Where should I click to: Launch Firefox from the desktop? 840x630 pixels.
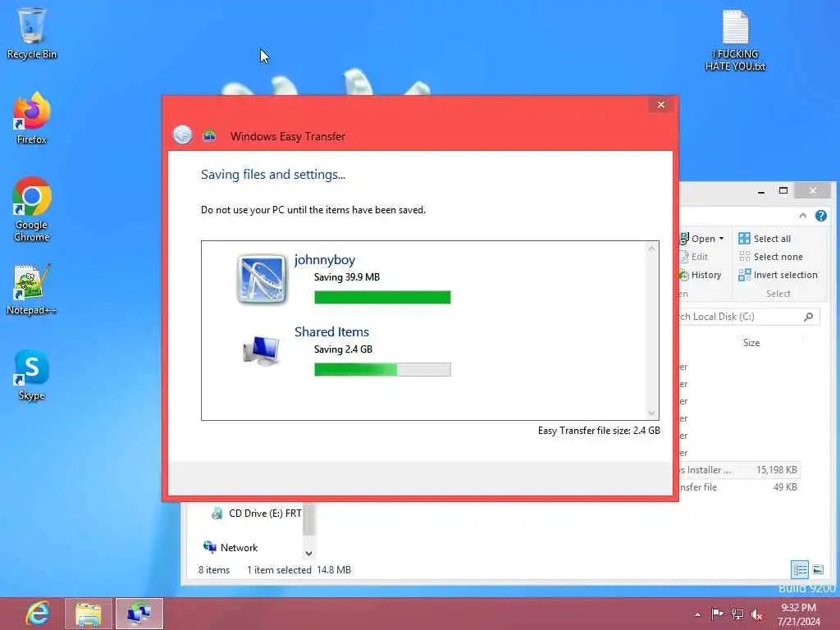pos(32,118)
